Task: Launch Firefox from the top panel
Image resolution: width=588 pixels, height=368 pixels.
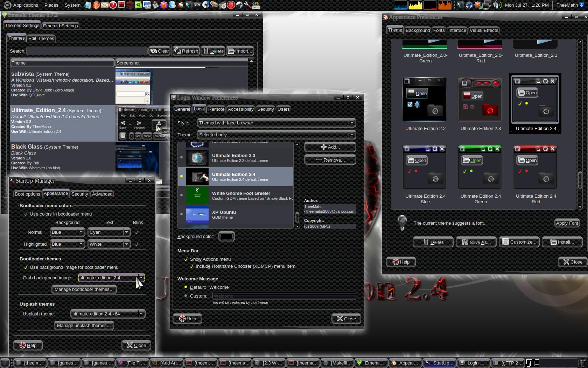Action: tap(96, 5)
